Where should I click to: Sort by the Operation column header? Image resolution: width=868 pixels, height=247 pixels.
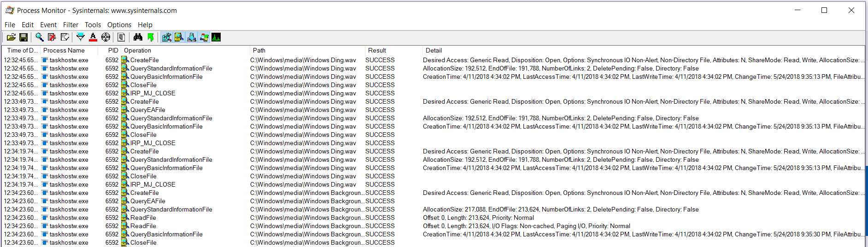185,50
